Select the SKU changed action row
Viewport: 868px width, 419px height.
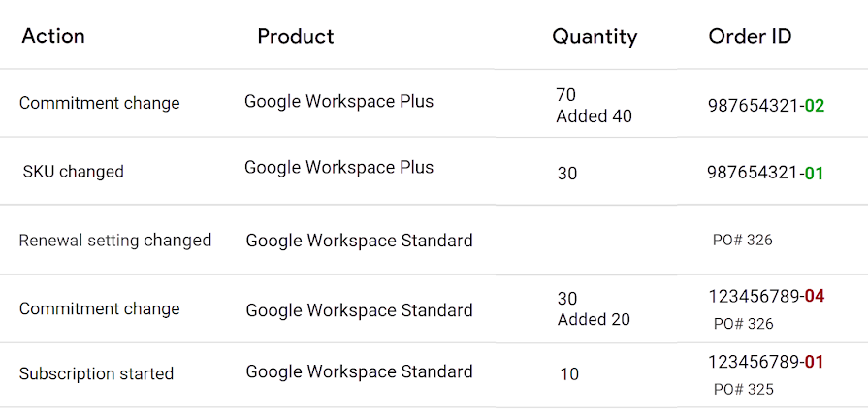(x=434, y=171)
